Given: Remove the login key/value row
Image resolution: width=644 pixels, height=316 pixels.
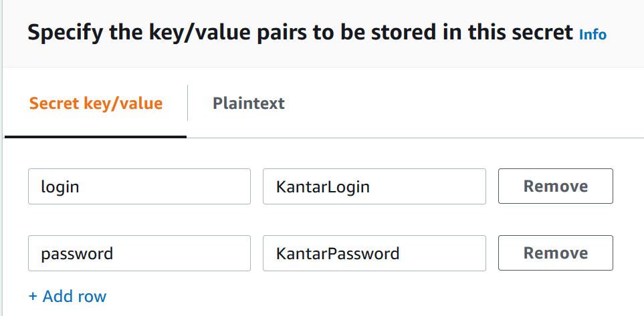Looking at the screenshot, I should pyautogui.click(x=555, y=186).
